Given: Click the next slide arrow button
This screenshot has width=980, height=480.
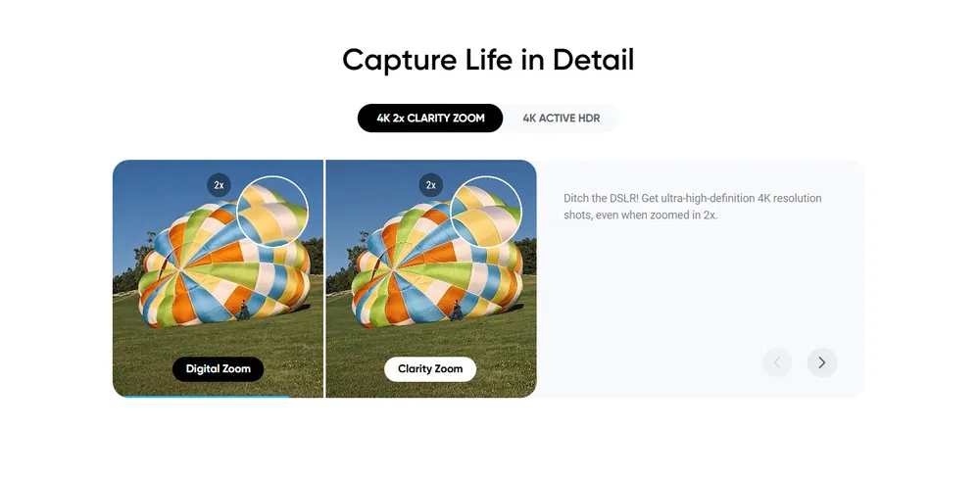Looking at the screenshot, I should click(822, 362).
